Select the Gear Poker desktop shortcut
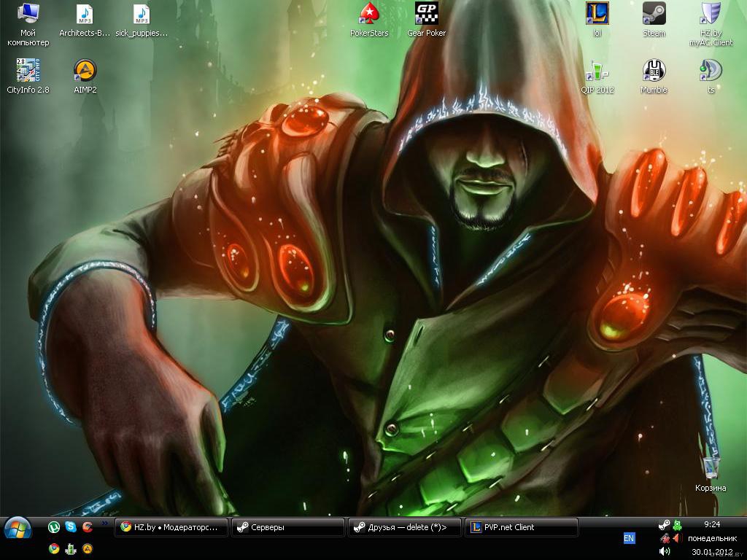747x560 pixels. click(x=426, y=20)
